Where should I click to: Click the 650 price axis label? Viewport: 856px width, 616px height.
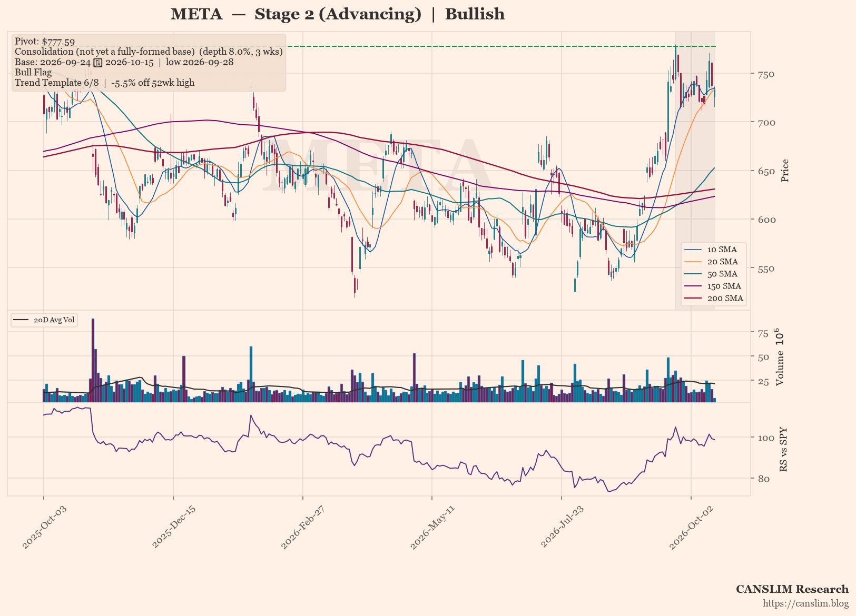coord(766,171)
